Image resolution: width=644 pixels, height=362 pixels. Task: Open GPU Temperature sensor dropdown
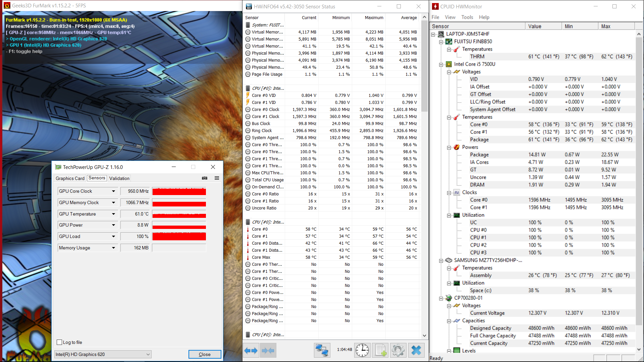pyautogui.click(x=113, y=214)
